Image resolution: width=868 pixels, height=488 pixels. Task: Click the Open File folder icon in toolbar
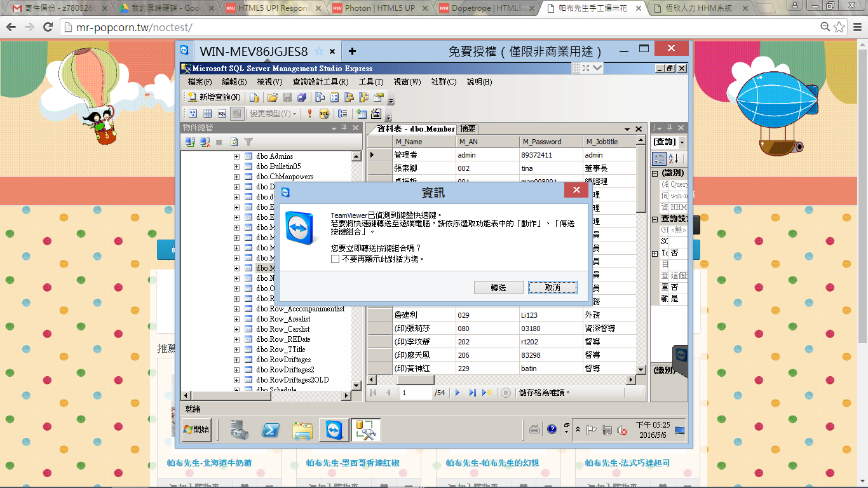click(272, 97)
